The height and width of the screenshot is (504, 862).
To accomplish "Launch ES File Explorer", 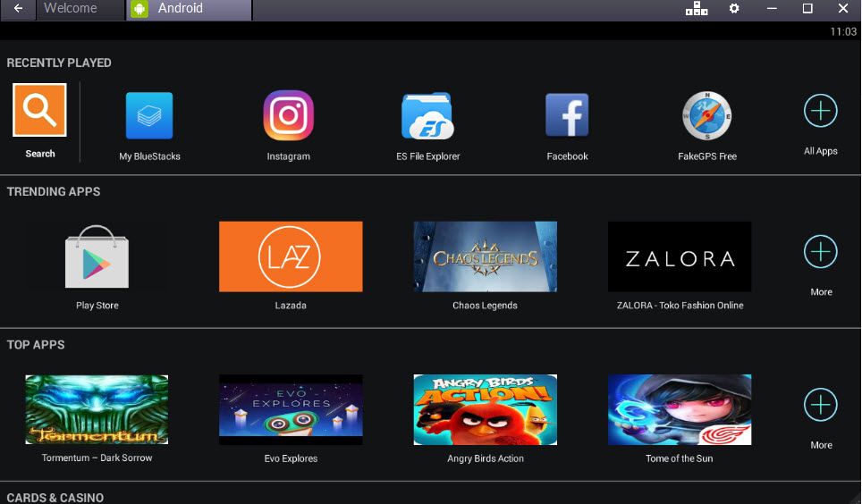I will [427, 116].
